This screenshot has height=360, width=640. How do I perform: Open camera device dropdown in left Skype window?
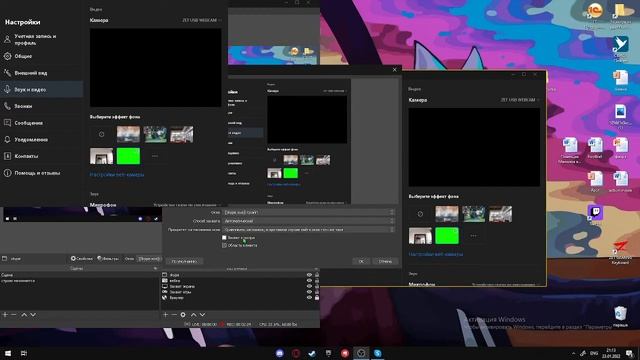point(202,20)
